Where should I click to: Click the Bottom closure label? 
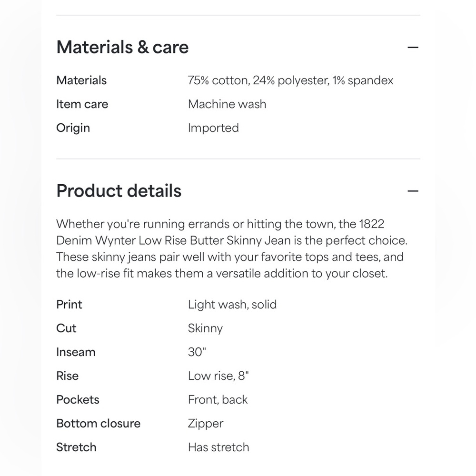[x=98, y=424]
